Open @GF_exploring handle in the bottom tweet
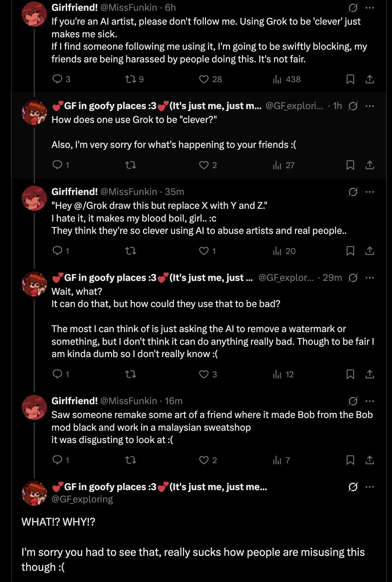 (x=82, y=499)
